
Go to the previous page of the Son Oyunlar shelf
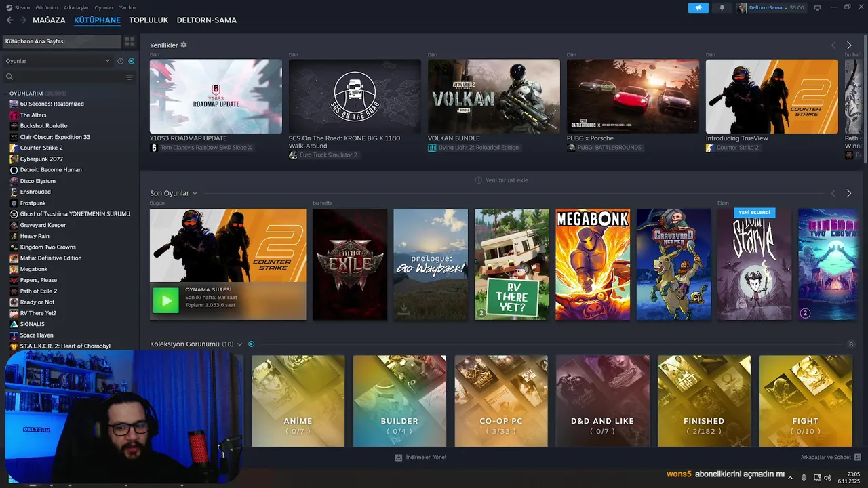[x=833, y=193]
